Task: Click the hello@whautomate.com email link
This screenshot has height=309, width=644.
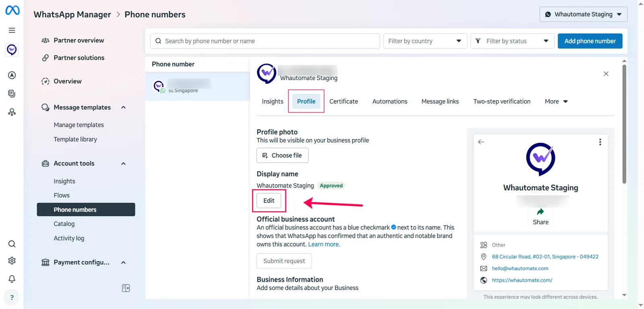Action: click(520, 268)
